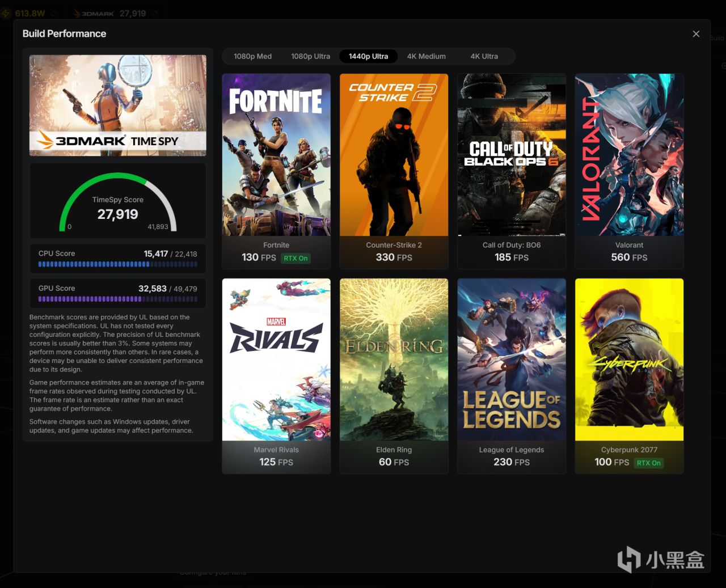
Task: Click the gauge maximum value 41,893
Action: [158, 227]
